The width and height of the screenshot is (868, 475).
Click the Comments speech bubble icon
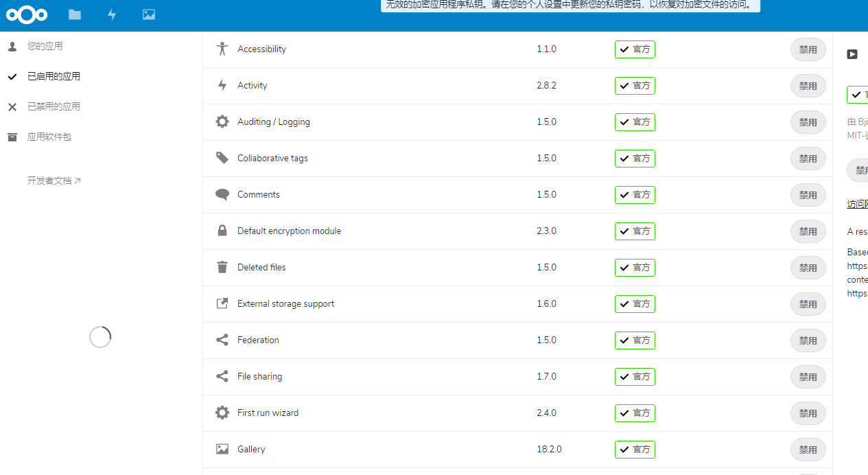tap(222, 194)
